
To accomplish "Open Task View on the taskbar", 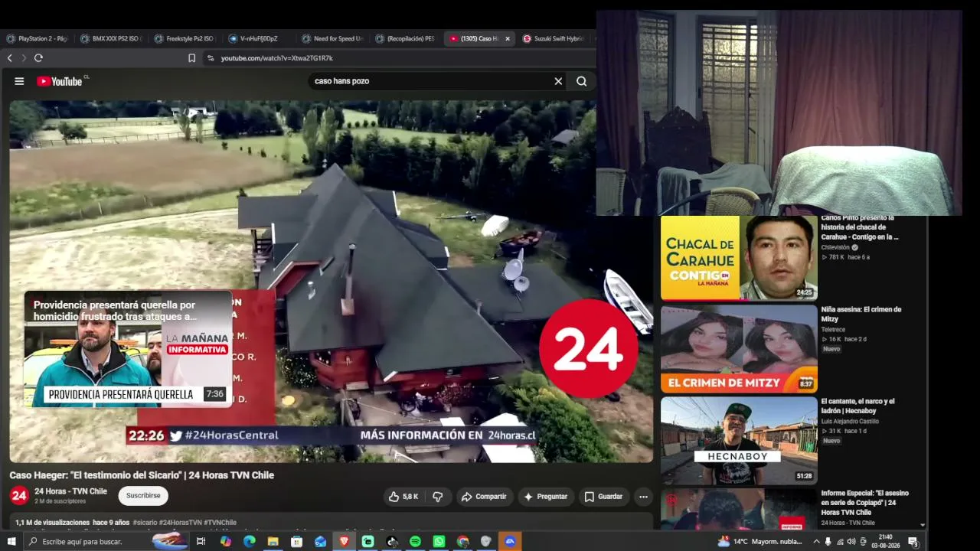I will click(x=201, y=542).
